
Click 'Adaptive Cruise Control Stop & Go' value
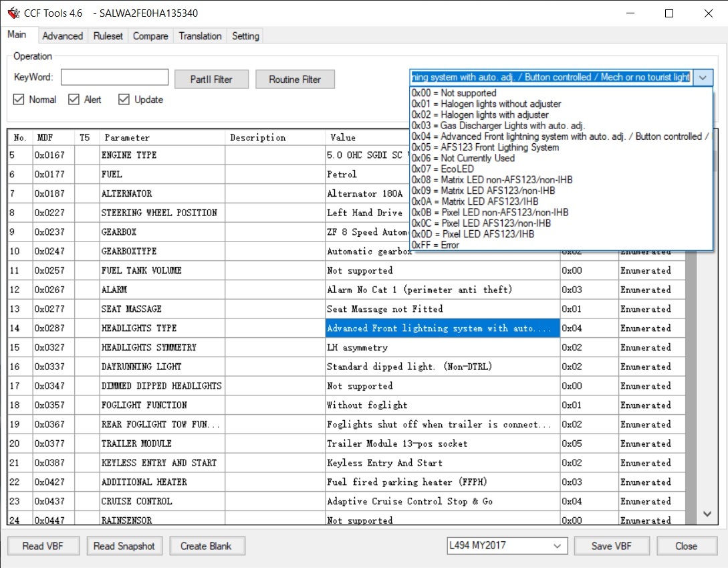click(x=443, y=502)
